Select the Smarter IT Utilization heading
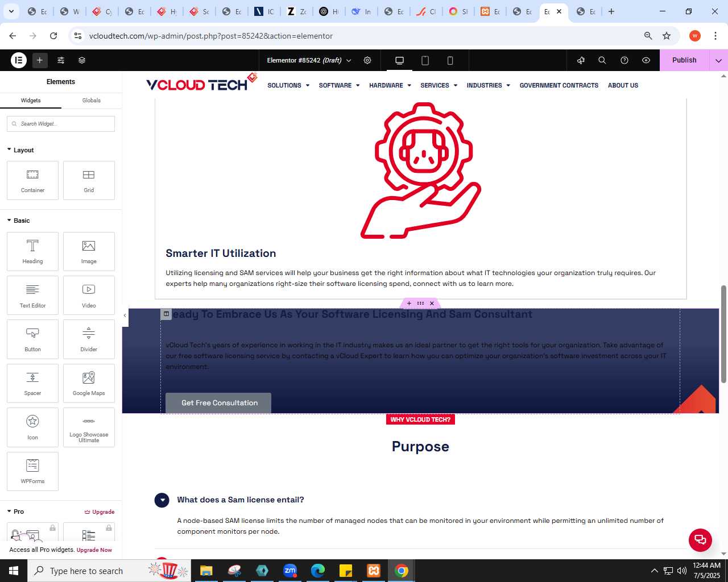The image size is (728, 582). point(221,253)
